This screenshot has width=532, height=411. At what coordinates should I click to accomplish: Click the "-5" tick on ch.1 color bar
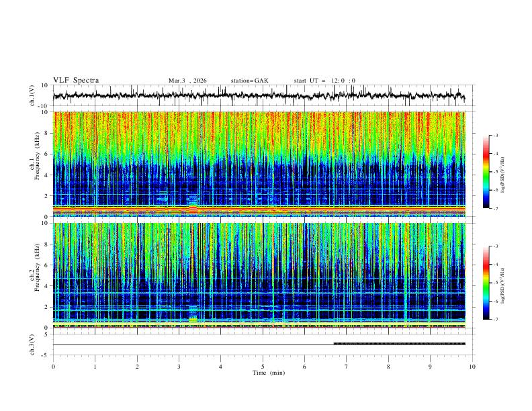pyautogui.click(x=496, y=172)
